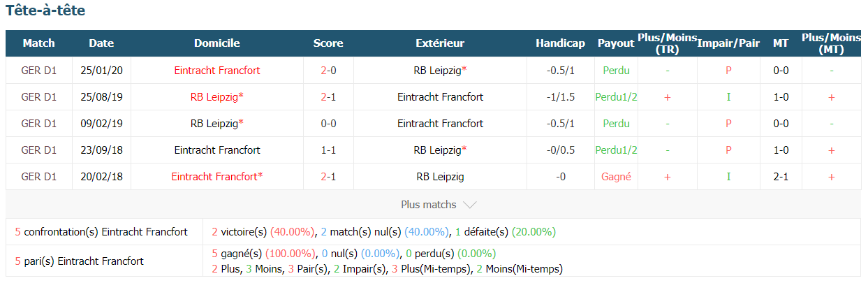Click the Handicap column header
This screenshot has width=868, height=283.
pos(560,43)
